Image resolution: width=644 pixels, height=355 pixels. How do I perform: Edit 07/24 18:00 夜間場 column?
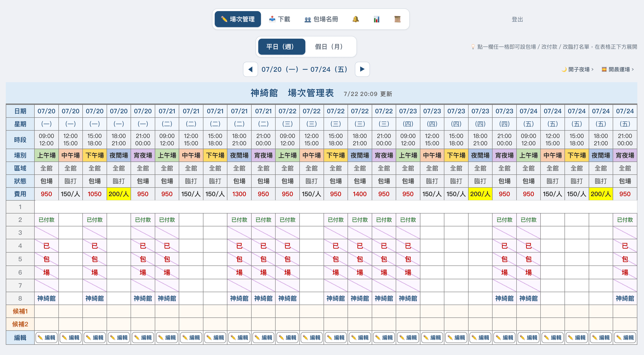pyautogui.click(x=601, y=337)
